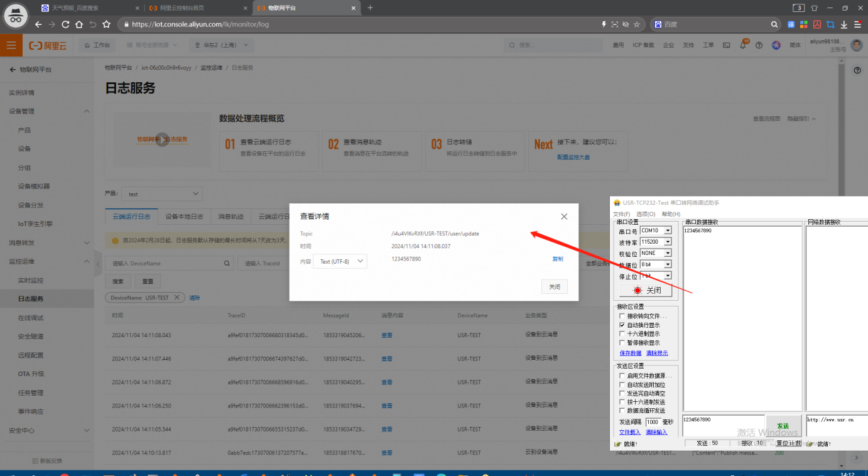The height and width of the screenshot is (476, 868).
Task: Open the Aliyun notification bell
Action: pos(743,45)
